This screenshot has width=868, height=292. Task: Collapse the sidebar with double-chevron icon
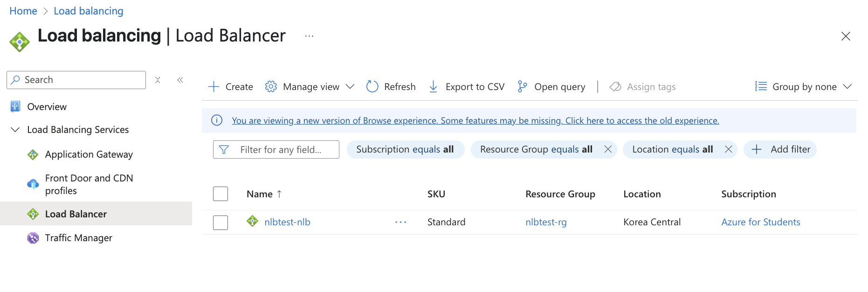tap(180, 80)
